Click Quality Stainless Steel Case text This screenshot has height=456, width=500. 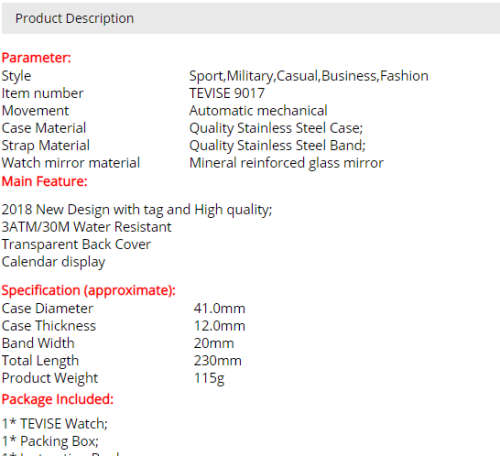pos(276,128)
